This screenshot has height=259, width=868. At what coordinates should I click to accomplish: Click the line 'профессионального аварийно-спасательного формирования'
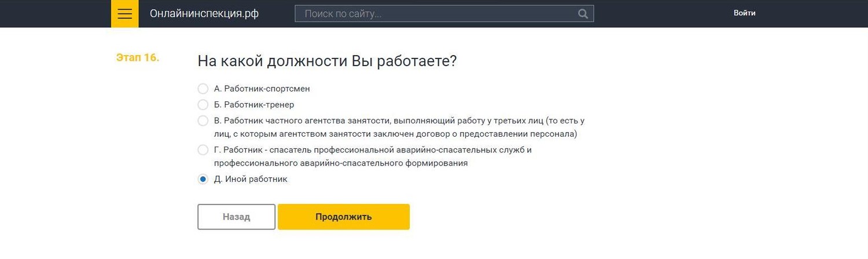(x=341, y=163)
